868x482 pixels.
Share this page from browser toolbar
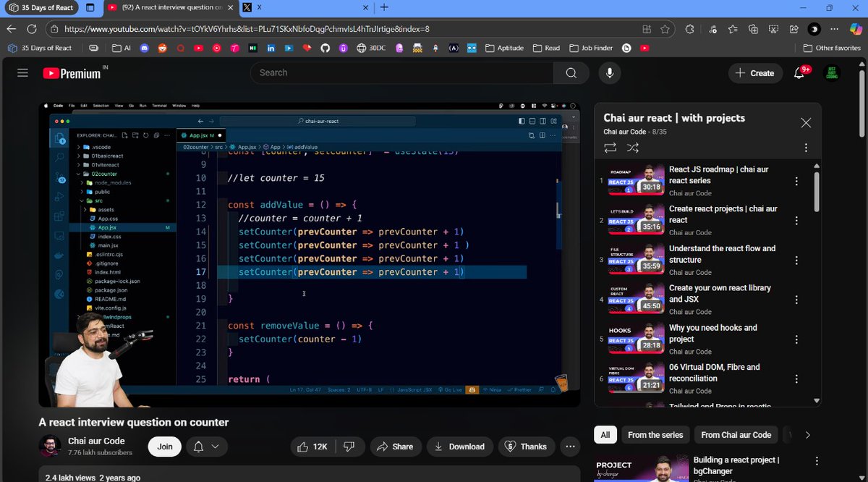click(x=793, y=29)
